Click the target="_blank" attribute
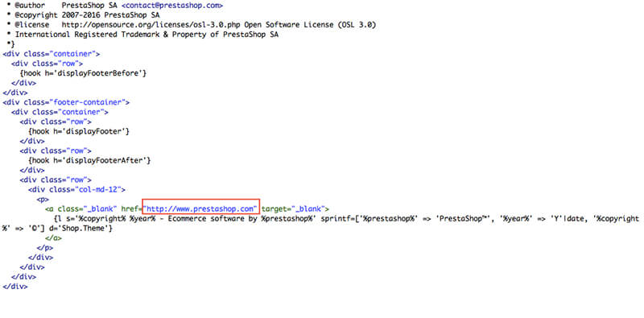644x318 pixels. [x=293, y=209]
